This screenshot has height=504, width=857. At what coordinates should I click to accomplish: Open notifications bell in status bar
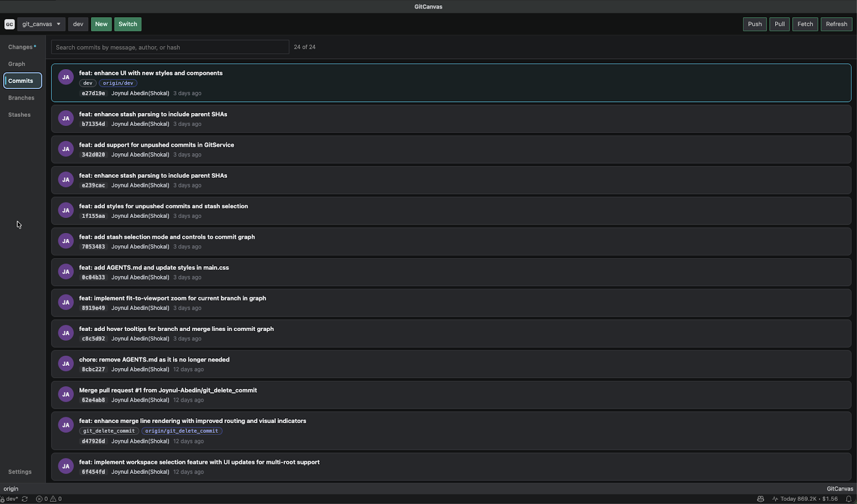(x=848, y=499)
